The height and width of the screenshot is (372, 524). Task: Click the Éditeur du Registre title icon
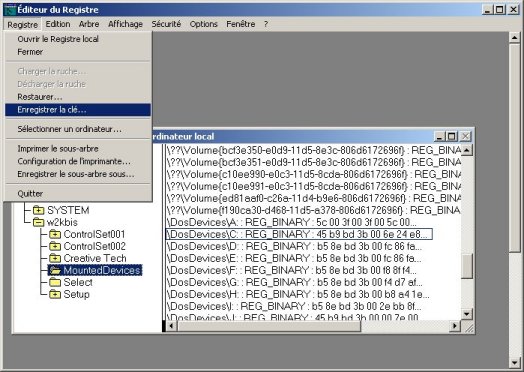point(9,10)
